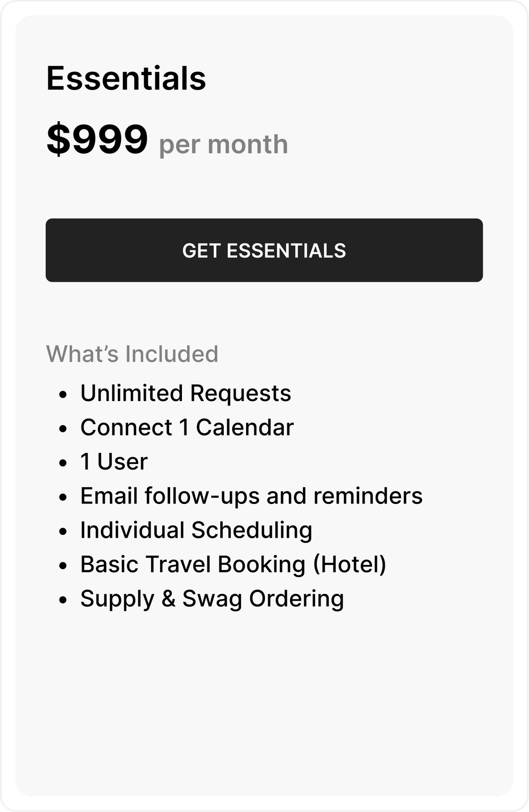Select the Supply & Swag Ordering feature

212,598
